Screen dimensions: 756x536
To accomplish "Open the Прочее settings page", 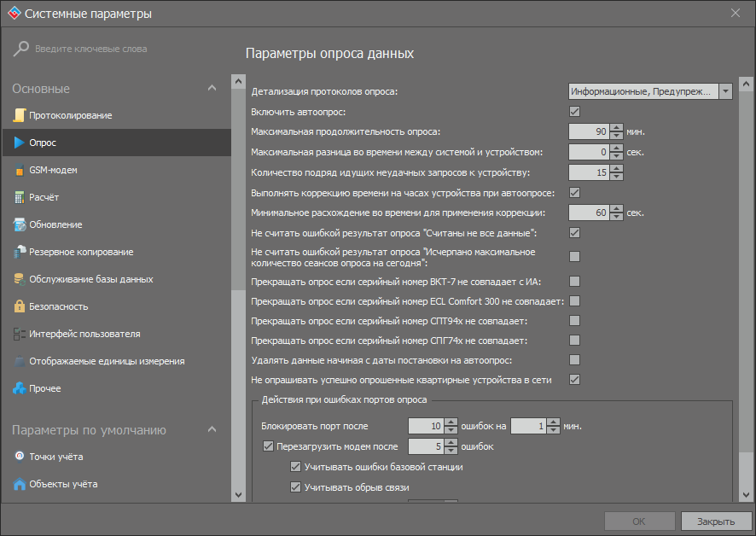I will click(44, 388).
